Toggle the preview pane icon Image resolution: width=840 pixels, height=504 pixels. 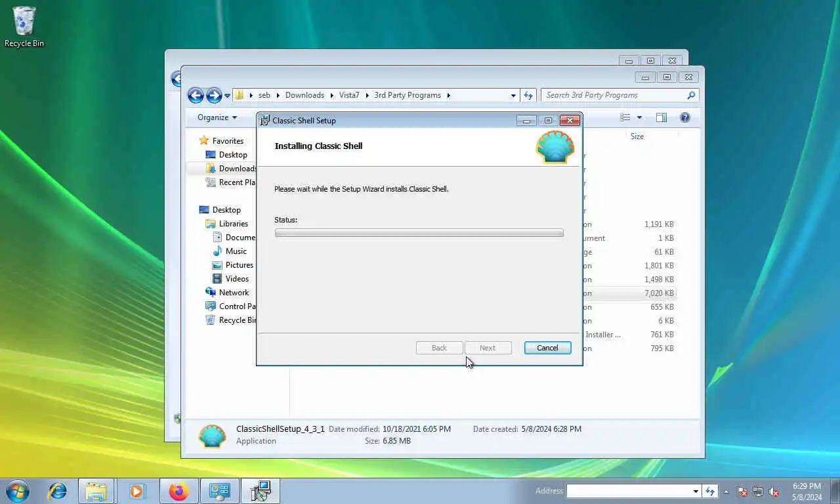[x=661, y=117]
